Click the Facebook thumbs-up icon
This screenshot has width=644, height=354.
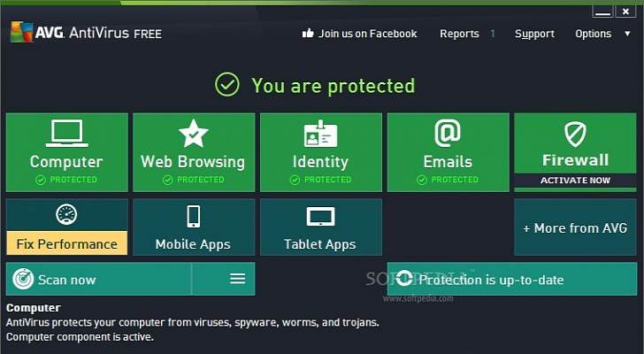point(308,34)
